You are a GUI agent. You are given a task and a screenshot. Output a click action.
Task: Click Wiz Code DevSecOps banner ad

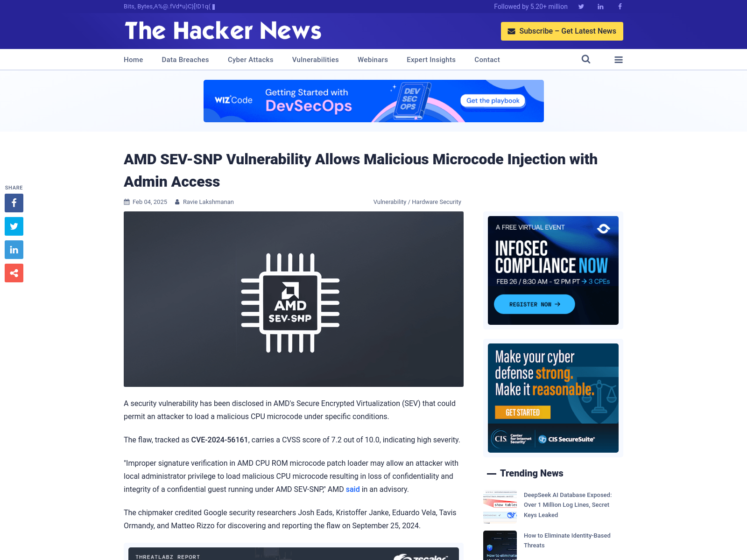(x=373, y=101)
